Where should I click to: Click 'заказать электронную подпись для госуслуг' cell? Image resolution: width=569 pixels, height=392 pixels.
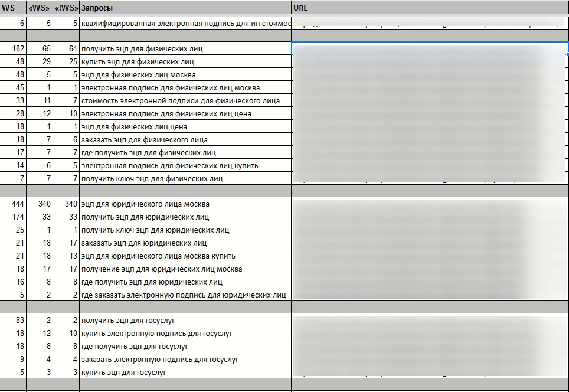(185, 360)
